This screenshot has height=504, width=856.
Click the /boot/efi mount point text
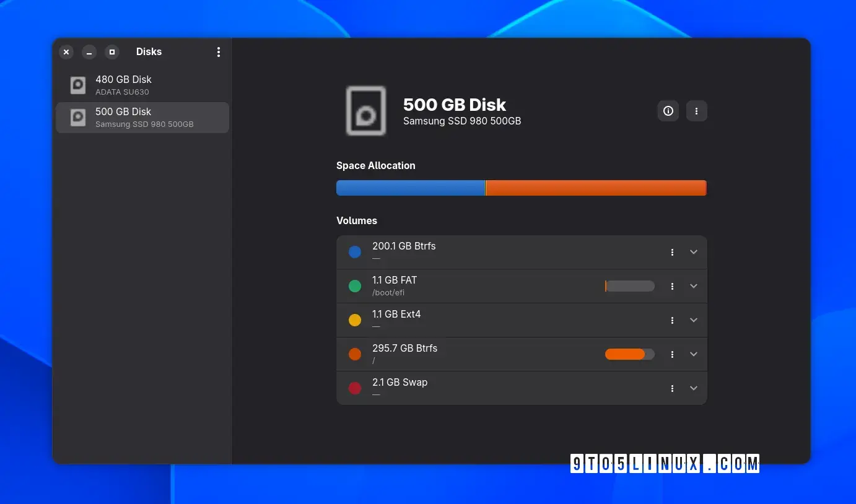pyautogui.click(x=388, y=293)
